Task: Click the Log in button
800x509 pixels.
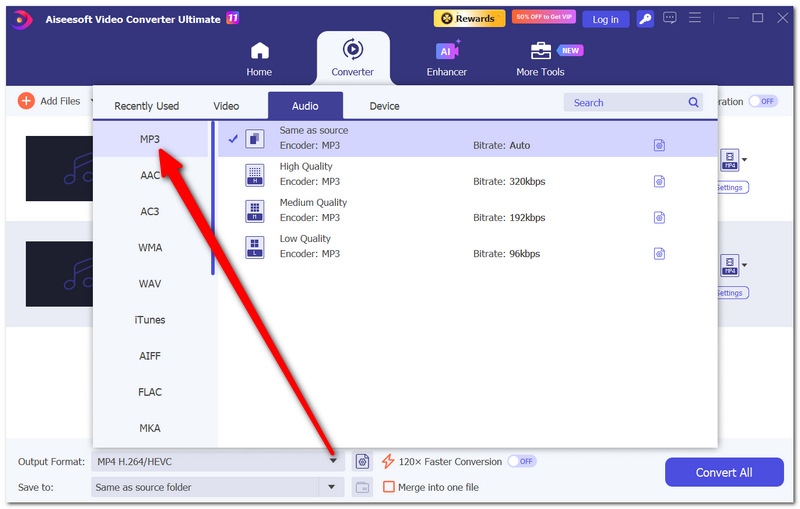Action: tap(605, 19)
